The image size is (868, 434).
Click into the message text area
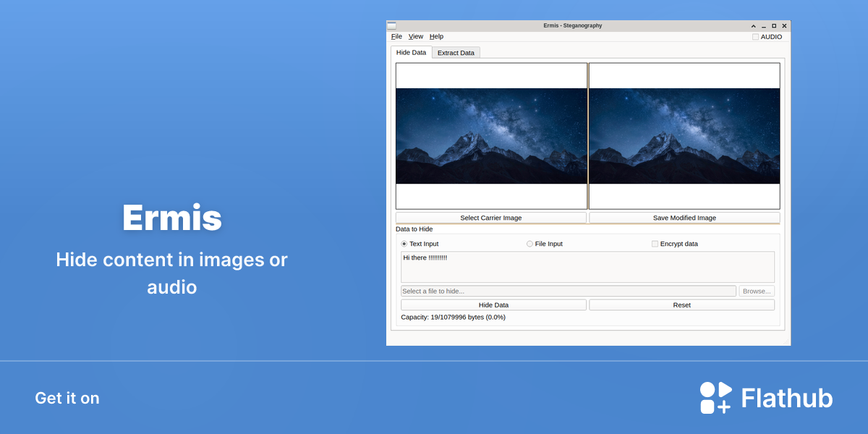pyautogui.click(x=587, y=267)
